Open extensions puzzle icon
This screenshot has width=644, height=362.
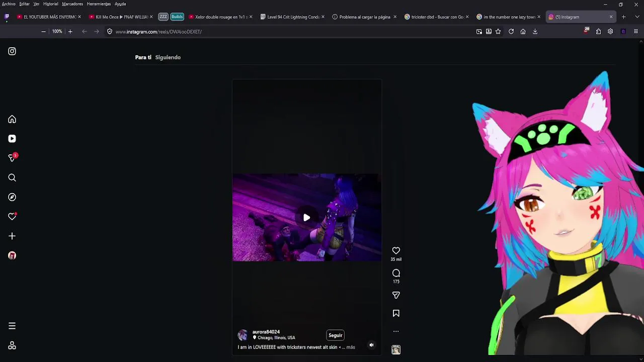point(598,32)
